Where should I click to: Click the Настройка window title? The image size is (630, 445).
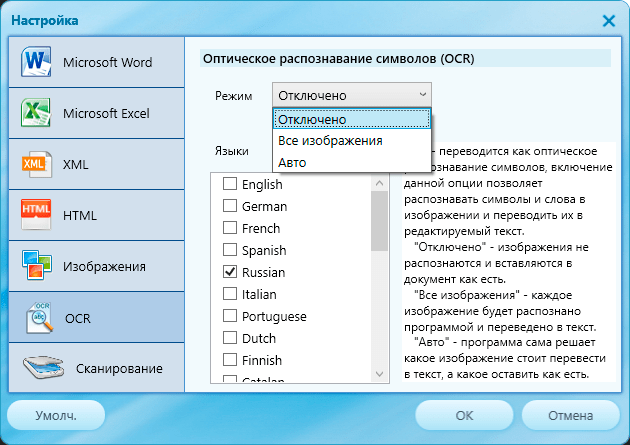pos(45,20)
